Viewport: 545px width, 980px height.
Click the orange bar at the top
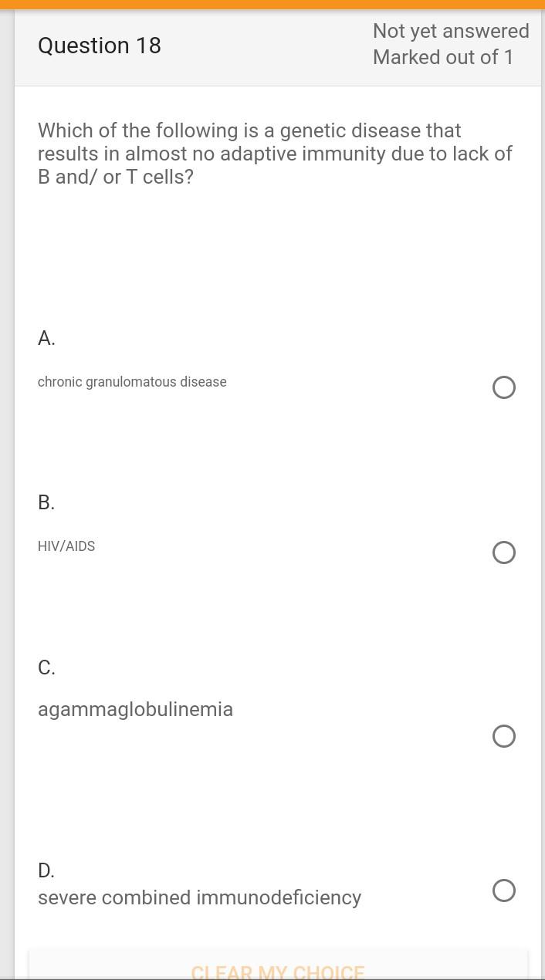pyautogui.click(x=272, y=5)
